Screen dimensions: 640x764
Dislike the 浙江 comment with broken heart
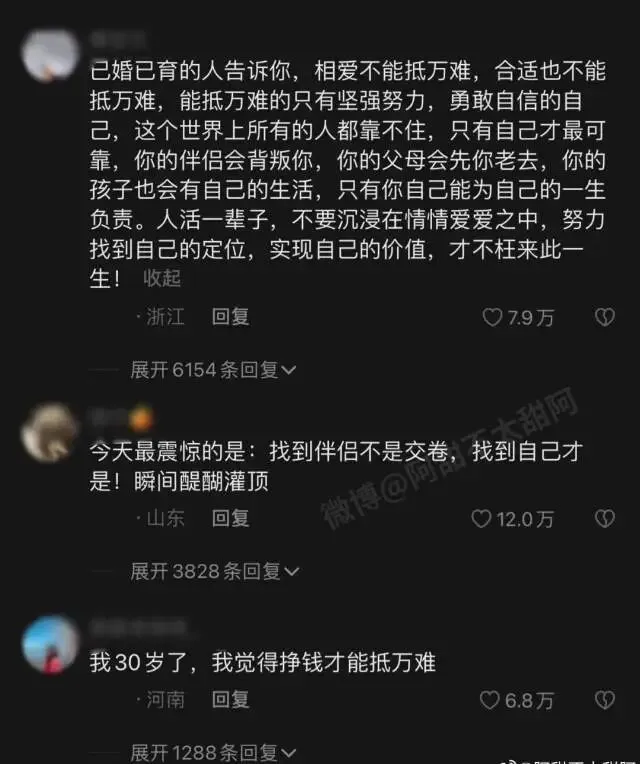tap(605, 318)
